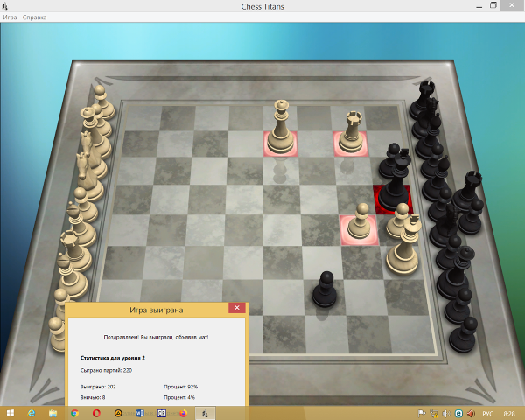Screen dimensions: 525x420
Task: Open the Справка menu
Action: (x=35, y=17)
